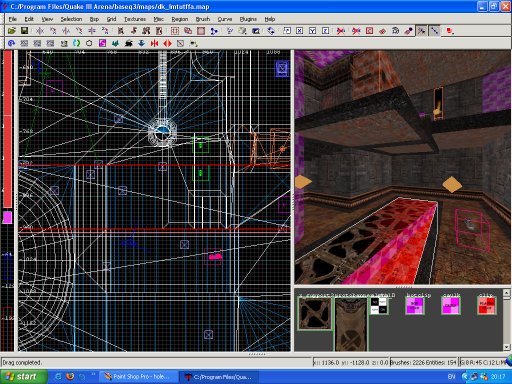Select inside brushes
Viewport: 512px width, 384px height.
click(159, 31)
